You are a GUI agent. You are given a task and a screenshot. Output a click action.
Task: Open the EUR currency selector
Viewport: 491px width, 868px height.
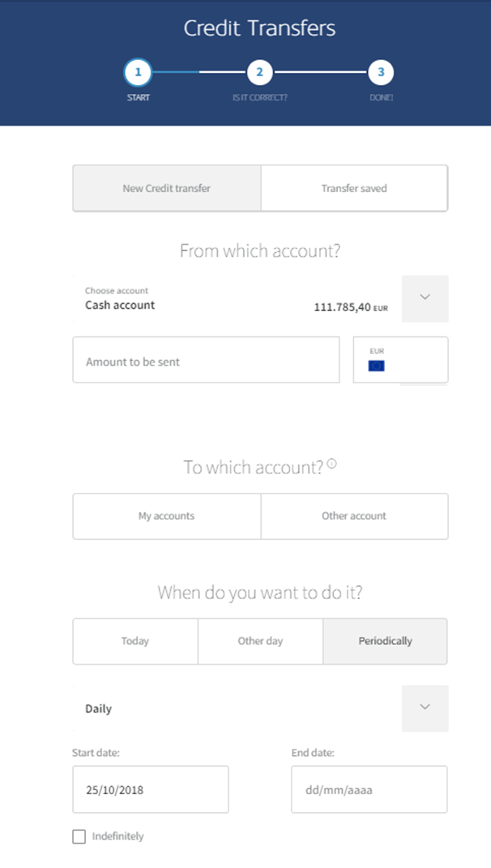pos(401,360)
